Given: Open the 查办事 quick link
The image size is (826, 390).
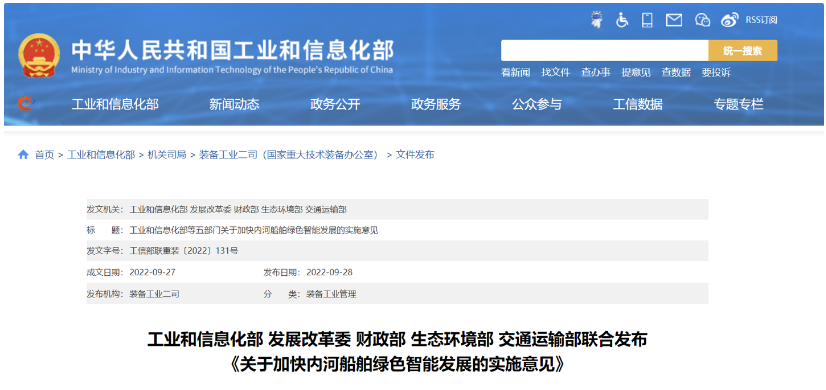Looking at the screenshot, I should click(x=595, y=73).
